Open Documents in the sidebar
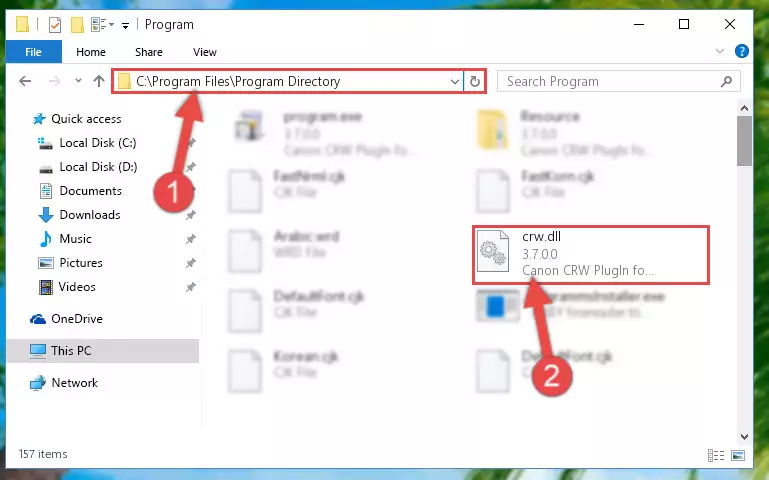 [x=90, y=191]
